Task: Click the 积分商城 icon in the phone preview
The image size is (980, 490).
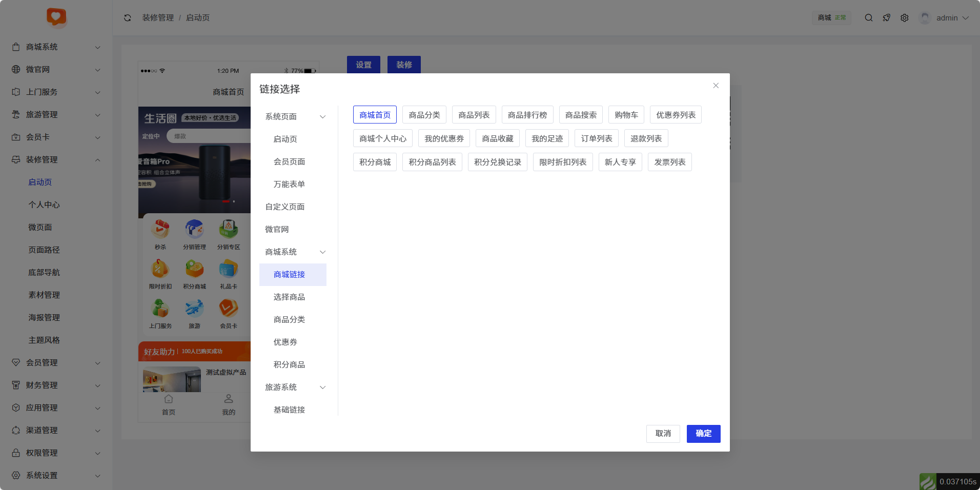Action: coord(194,269)
